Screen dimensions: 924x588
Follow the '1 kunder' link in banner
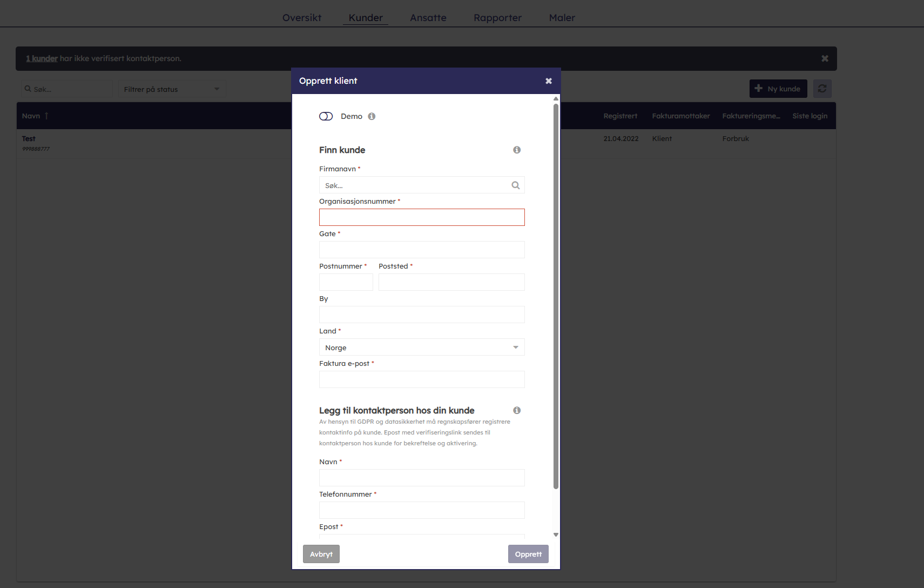click(x=42, y=58)
